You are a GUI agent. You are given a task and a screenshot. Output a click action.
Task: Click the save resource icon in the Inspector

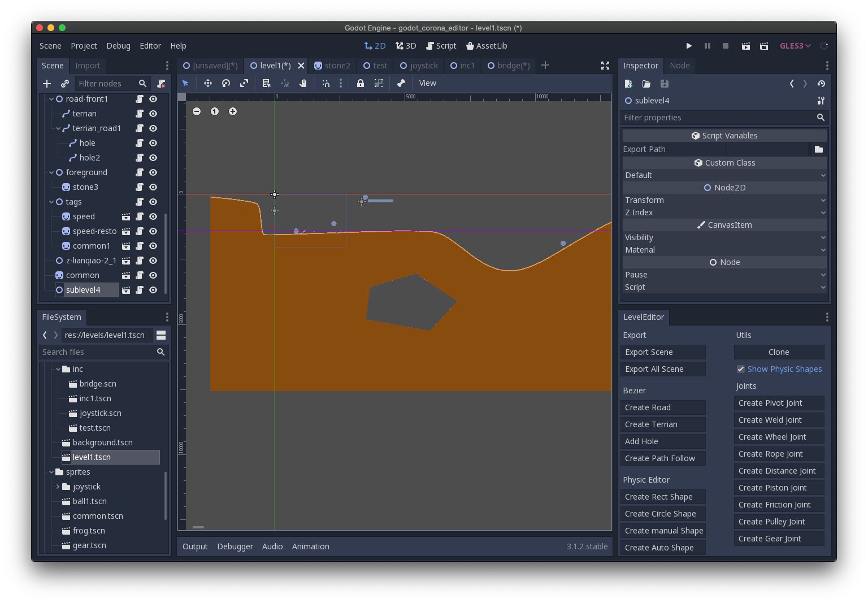(x=665, y=84)
